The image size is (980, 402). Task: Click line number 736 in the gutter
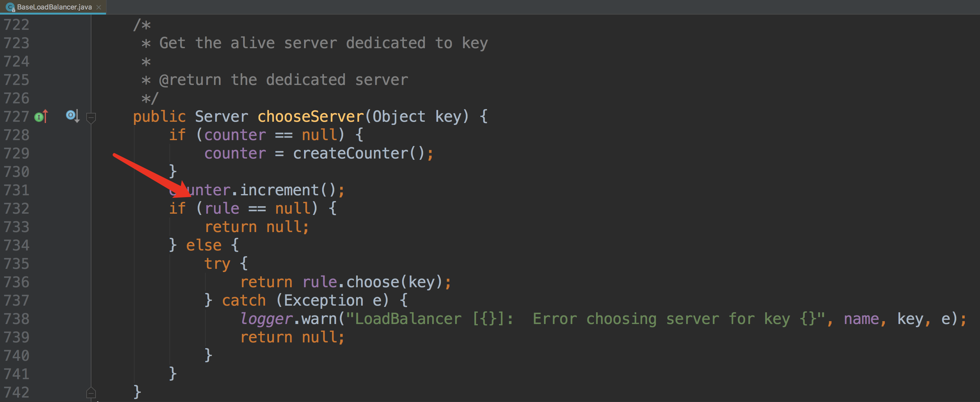(x=17, y=282)
